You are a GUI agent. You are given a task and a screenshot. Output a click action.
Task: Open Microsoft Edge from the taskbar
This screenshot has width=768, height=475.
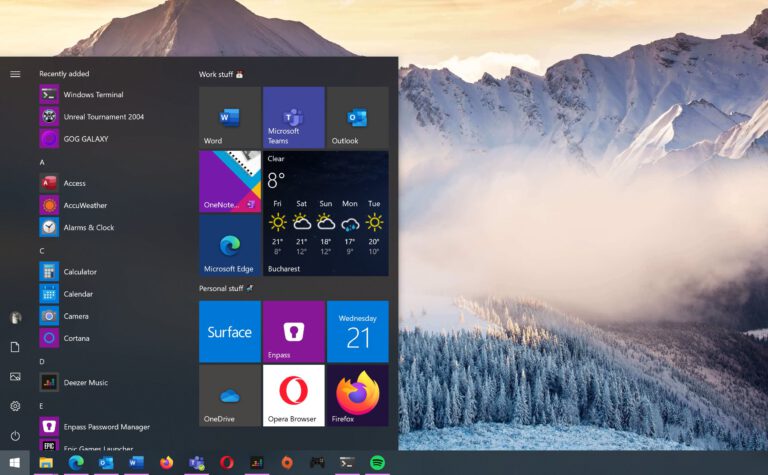click(76, 463)
